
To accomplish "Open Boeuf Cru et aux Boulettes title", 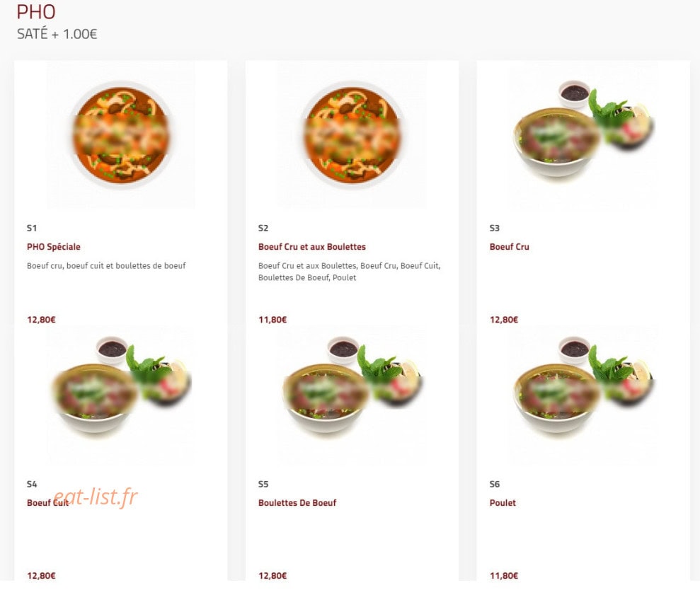I will click(x=311, y=247).
